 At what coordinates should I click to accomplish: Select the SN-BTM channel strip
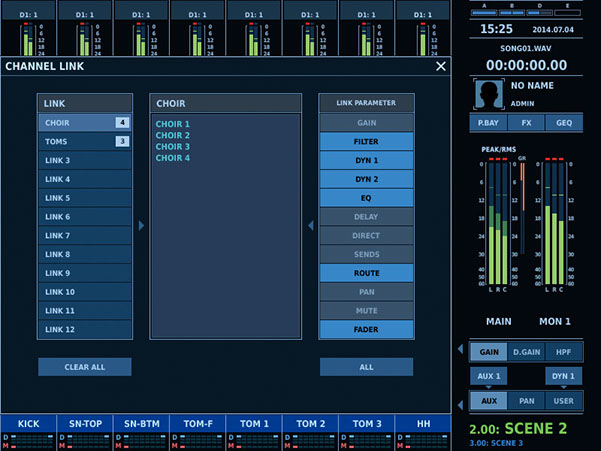click(x=141, y=424)
